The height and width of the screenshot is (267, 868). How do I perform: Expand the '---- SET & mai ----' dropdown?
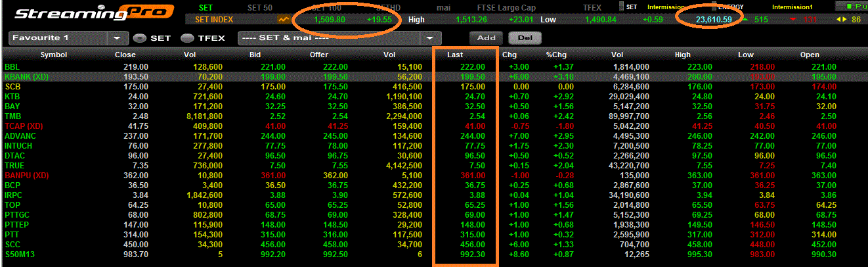click(430, 38)
